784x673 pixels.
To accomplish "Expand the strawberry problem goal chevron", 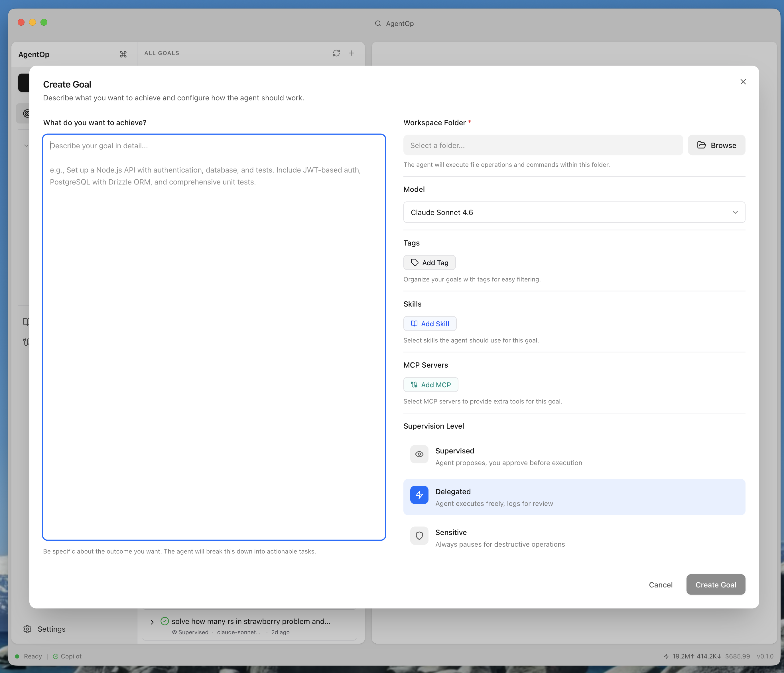I will [152, 622].
